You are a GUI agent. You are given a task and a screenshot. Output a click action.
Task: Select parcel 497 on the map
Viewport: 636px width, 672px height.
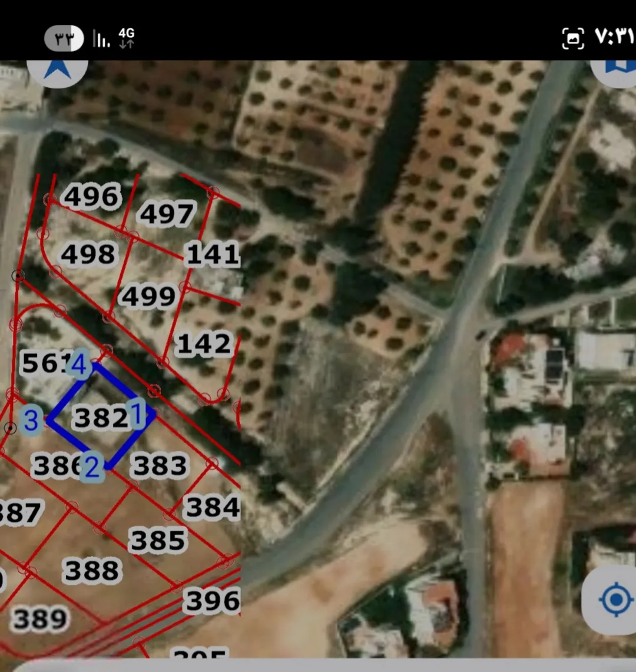pyautogui.click(x=167, y=214)
